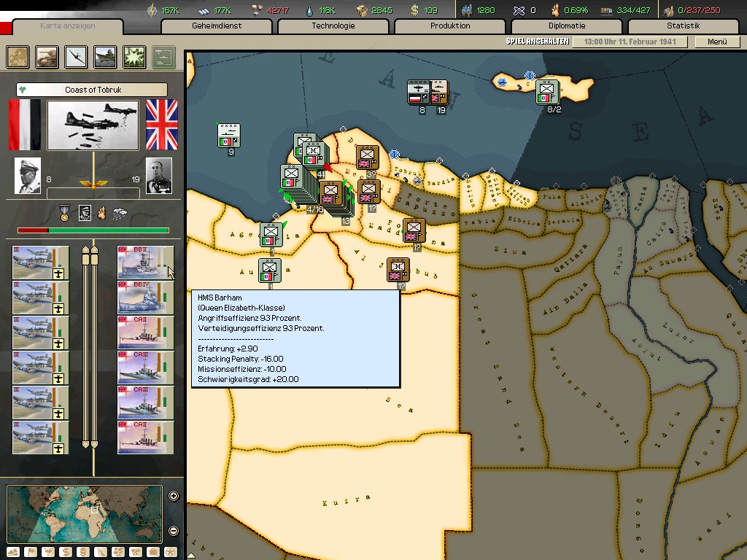Toggle terrain map mode below minimap
The height and width of the screenshot is (560, 747).
(x=13, y=552)
